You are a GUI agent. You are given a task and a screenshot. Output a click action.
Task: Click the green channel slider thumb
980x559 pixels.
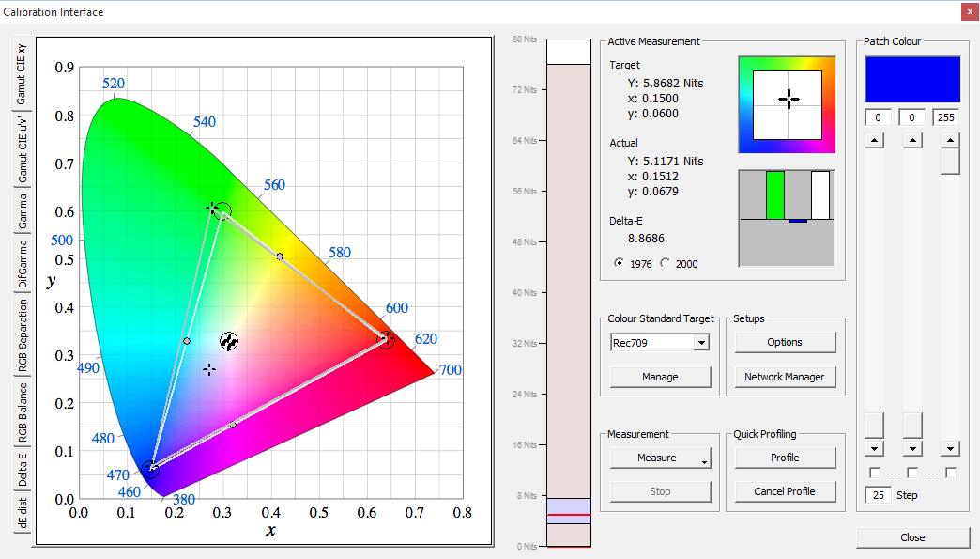pos(912,426)
